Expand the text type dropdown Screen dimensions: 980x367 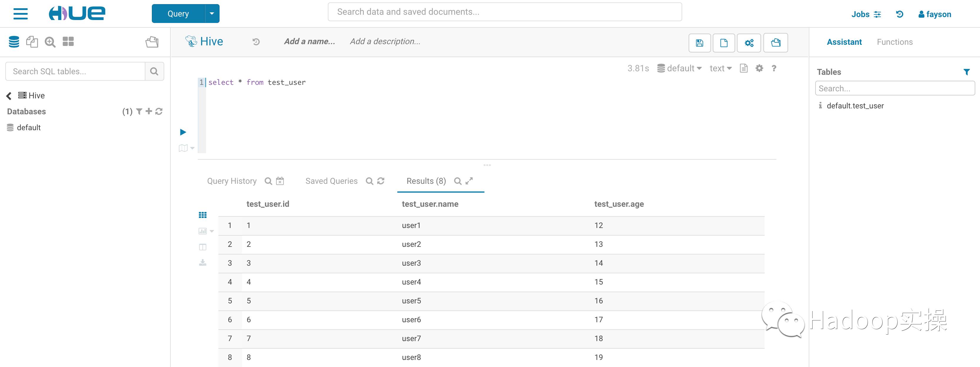[x=720, y=68]
